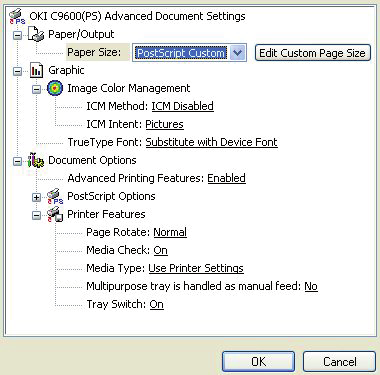Collapse the Printer Features node
Image resolution: width=380 pixels, height=375 pixels.
tap(36, 215)
